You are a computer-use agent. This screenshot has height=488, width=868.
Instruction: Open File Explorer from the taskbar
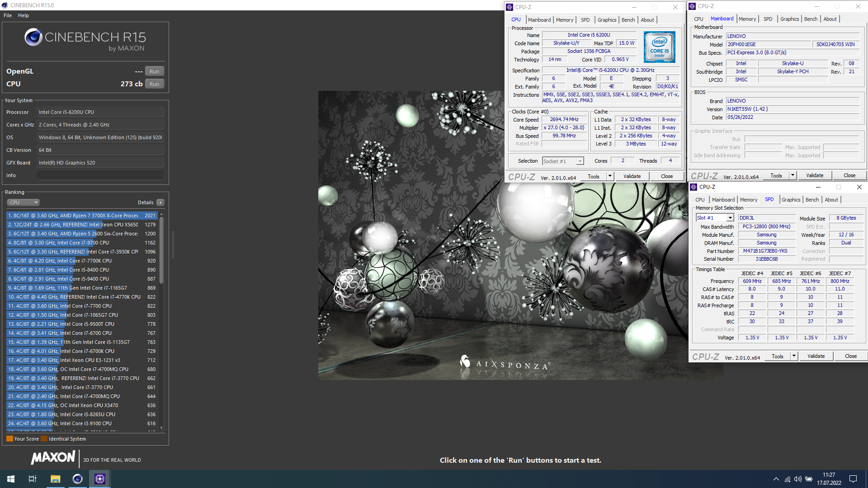coord(55,479)
